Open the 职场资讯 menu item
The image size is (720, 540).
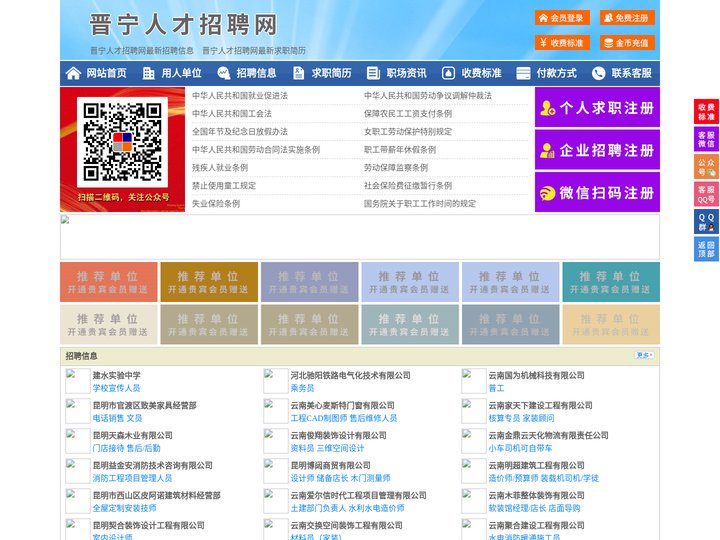tap(406, 73)
